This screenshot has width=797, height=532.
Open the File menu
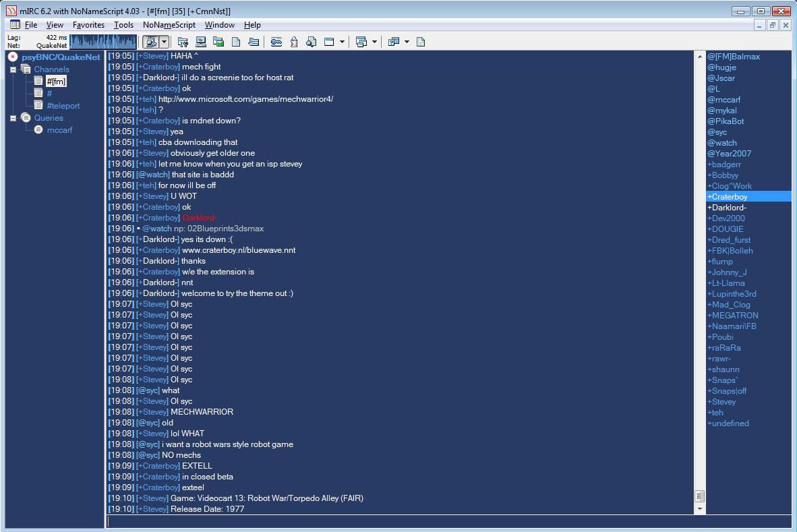31,25
